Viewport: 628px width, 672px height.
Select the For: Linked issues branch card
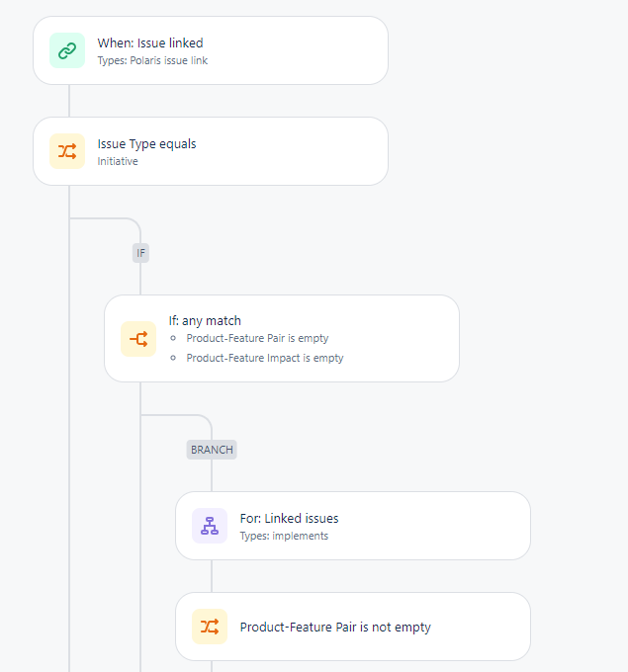[x=353, y=526]
